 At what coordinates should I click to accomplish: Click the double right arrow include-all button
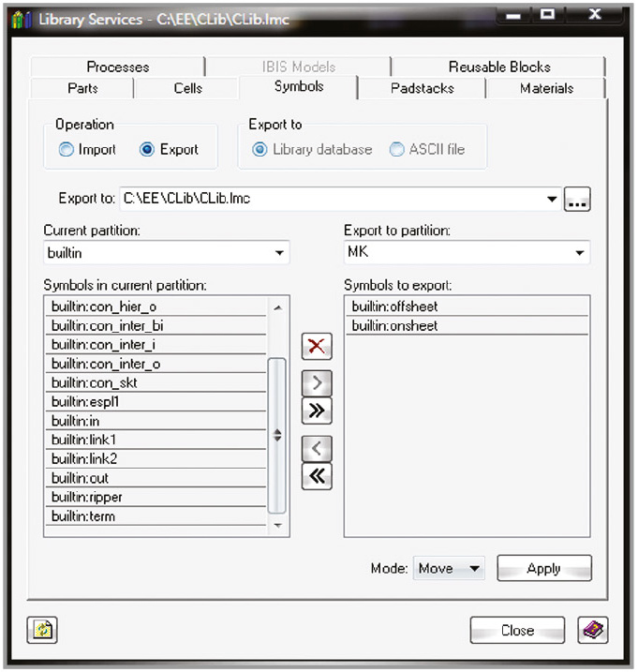[318, 411]
